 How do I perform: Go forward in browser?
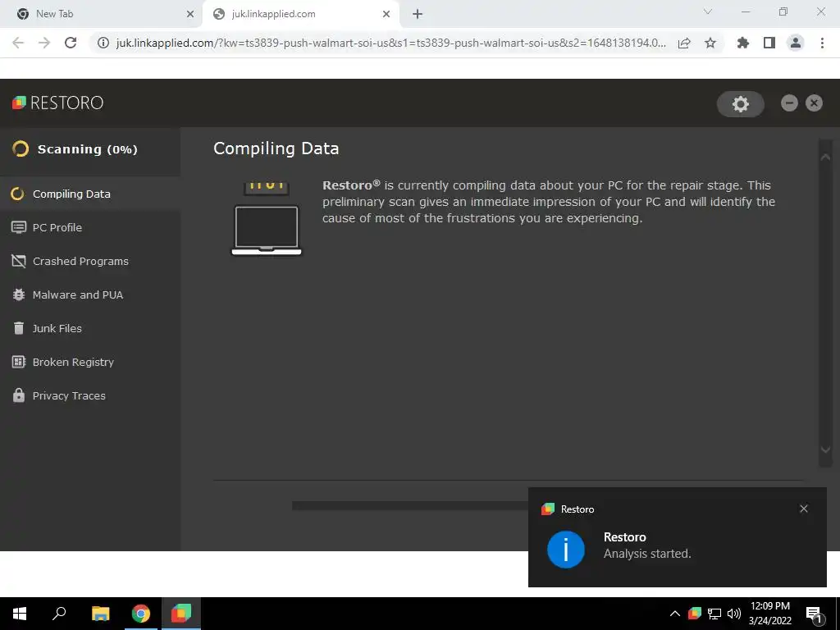[x=44, y=43]
